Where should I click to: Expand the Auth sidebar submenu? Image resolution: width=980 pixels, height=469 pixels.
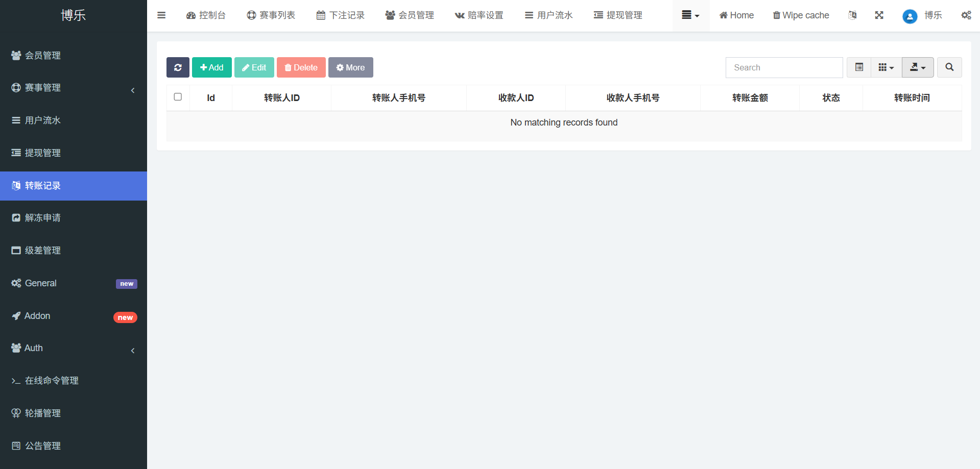pos(73,348)
